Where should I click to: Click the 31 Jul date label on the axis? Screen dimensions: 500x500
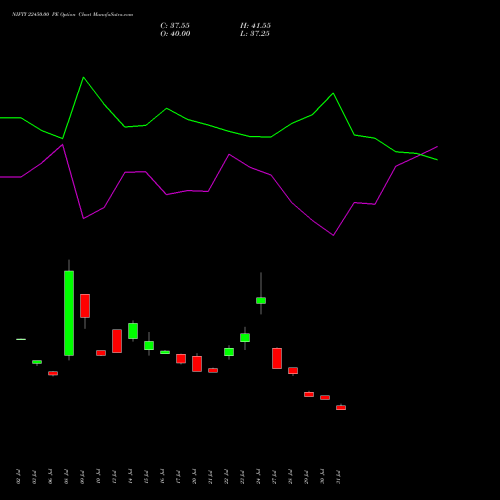tap(338, 477)
